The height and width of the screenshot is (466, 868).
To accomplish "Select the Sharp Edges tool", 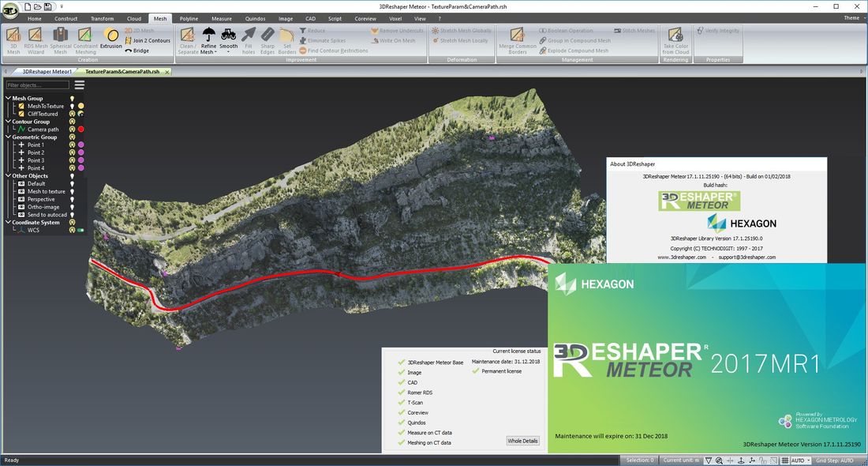I will (x=268, y=40).
